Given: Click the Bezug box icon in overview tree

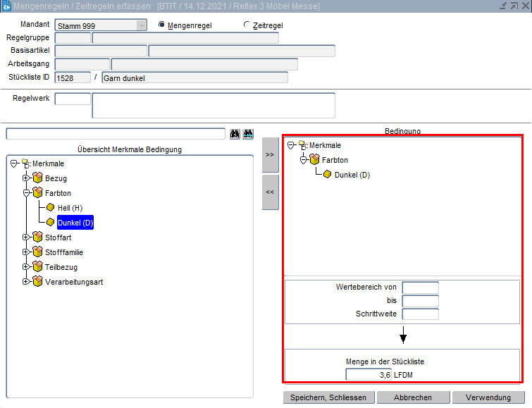Looking at the screenshot, I should 38,178.
